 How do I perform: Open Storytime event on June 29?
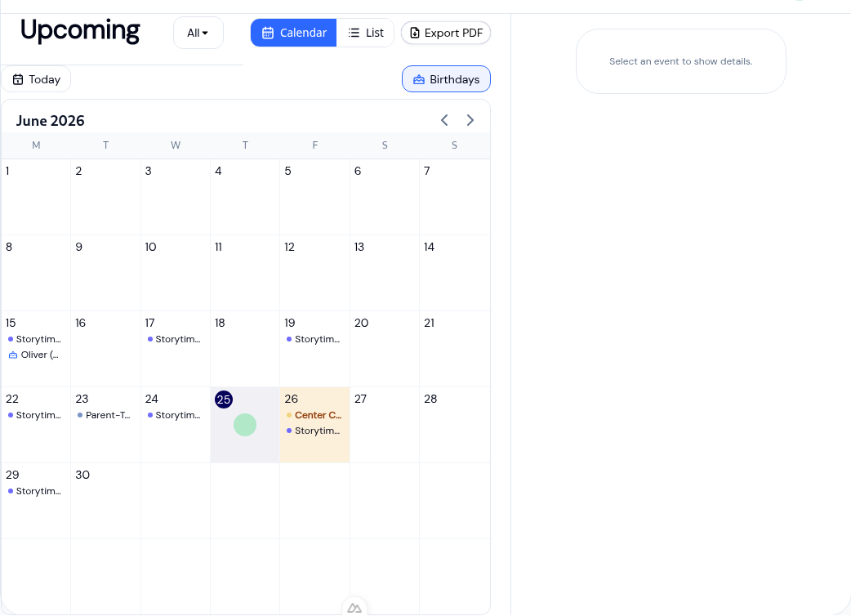(35, 491)
